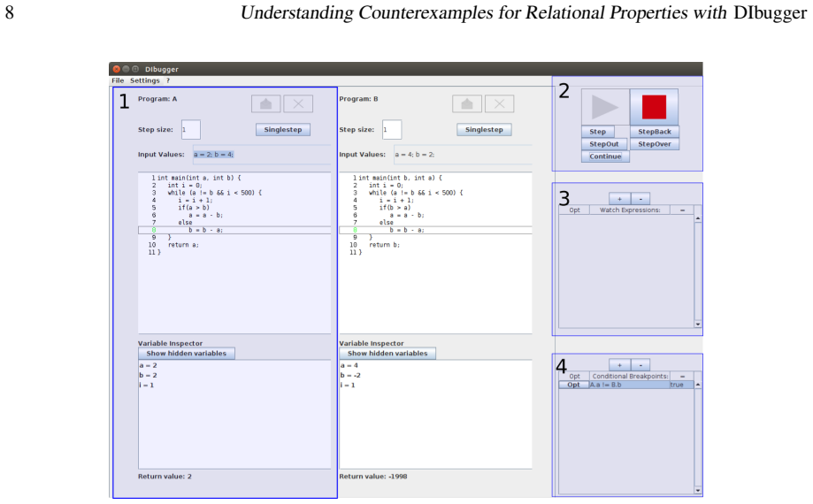Click 'if(a > b)' line in Program A

pyautogui.click(x=194, y=208)
